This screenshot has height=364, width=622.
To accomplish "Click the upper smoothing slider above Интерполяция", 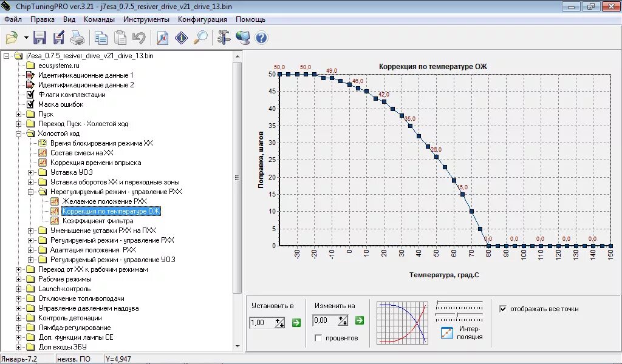I will (x=459, y=305).
